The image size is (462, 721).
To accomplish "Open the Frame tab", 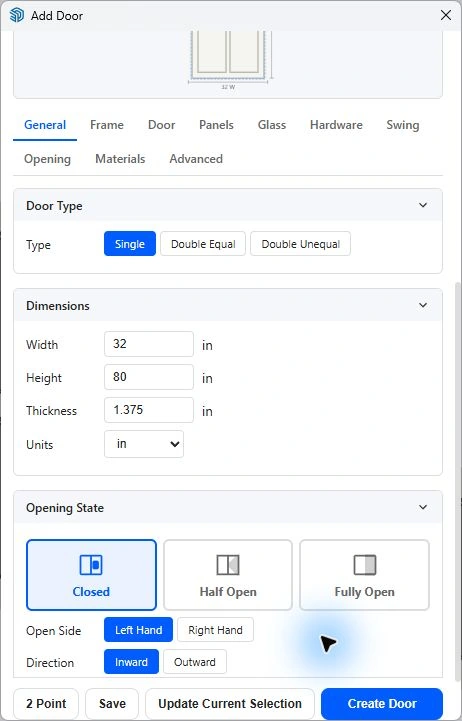I will tap(107, 125).
